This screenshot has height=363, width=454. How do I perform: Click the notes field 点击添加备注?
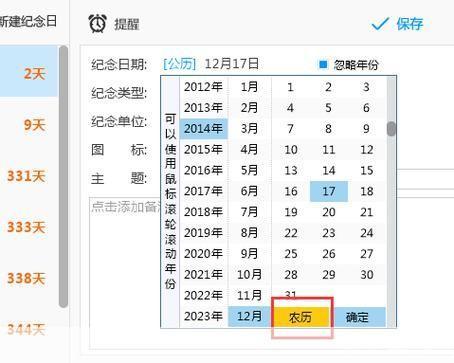click(x=125, y=207)
